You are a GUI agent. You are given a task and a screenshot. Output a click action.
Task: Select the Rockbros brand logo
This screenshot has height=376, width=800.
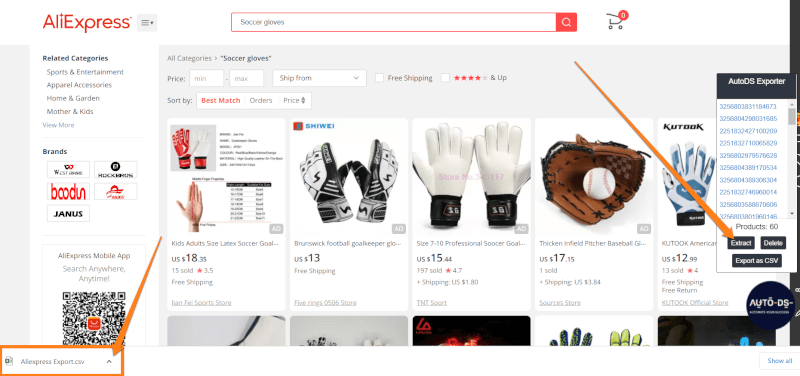pyautogui.click(x=116, y=169)
